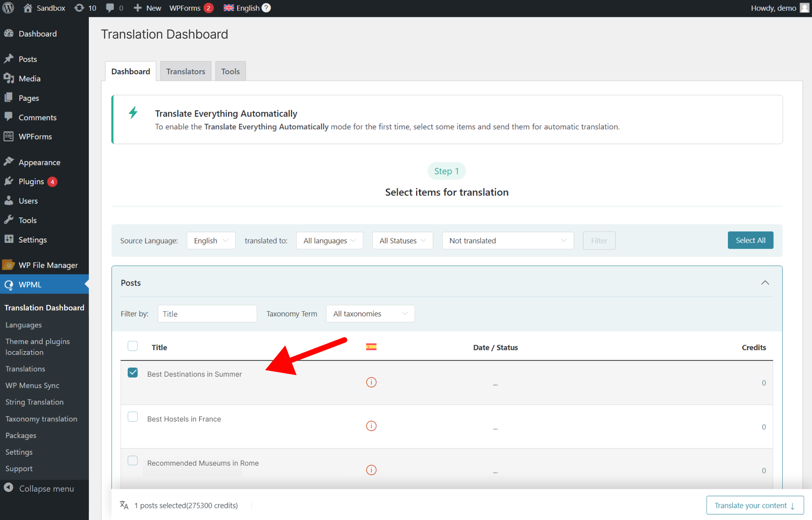Screen dimensions: 812x520
Task: Open comments bubble in admin bar
Action: tap(114, 8)
